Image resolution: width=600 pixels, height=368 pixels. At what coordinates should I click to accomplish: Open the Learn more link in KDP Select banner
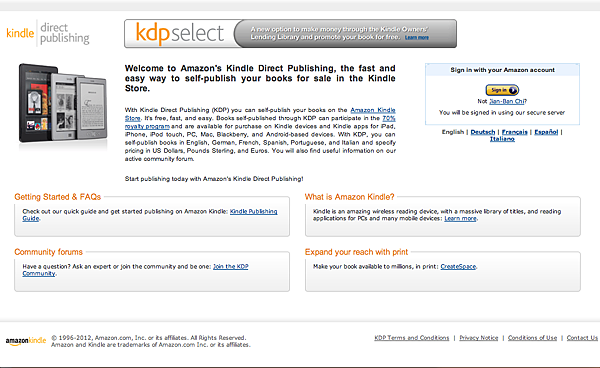coord(417,37)
